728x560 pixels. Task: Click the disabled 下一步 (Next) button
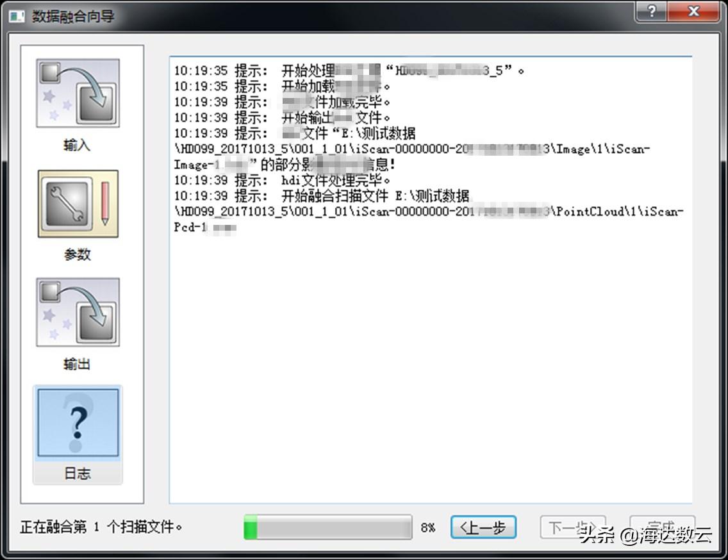pyautogui.click(x=572, y=527)
